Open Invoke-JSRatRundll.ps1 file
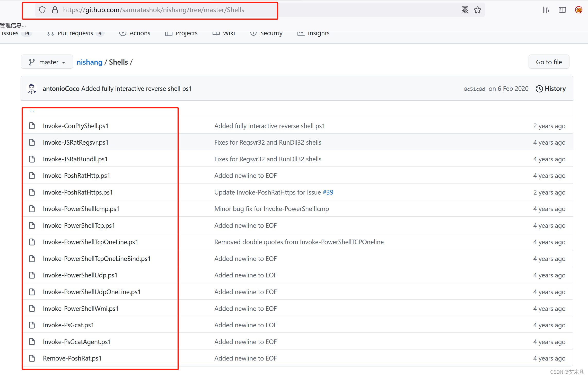The width and height of the screenshot is (588, 377). coord(75,159)
